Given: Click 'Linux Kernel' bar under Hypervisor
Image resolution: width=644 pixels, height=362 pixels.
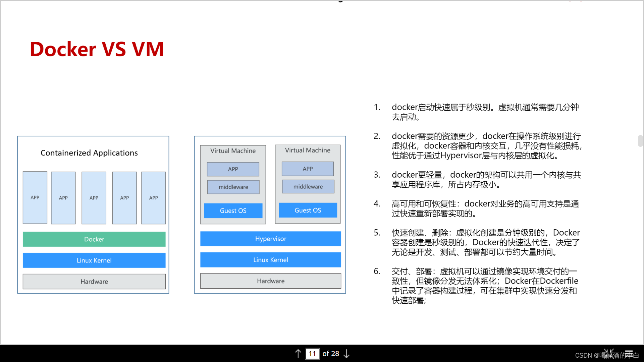Looking at the screenshot, I should click(271, 260).
